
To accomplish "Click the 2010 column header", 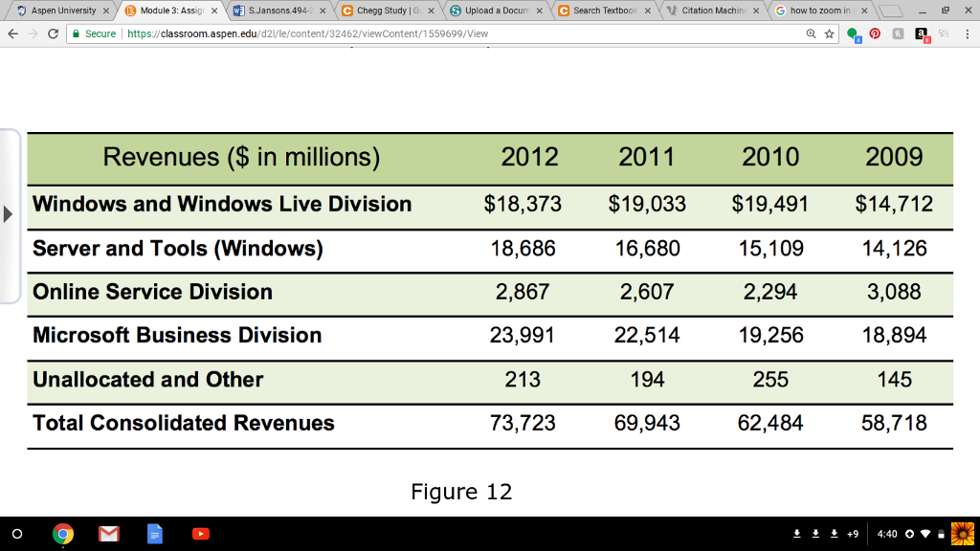I will (x=770, y=157).
